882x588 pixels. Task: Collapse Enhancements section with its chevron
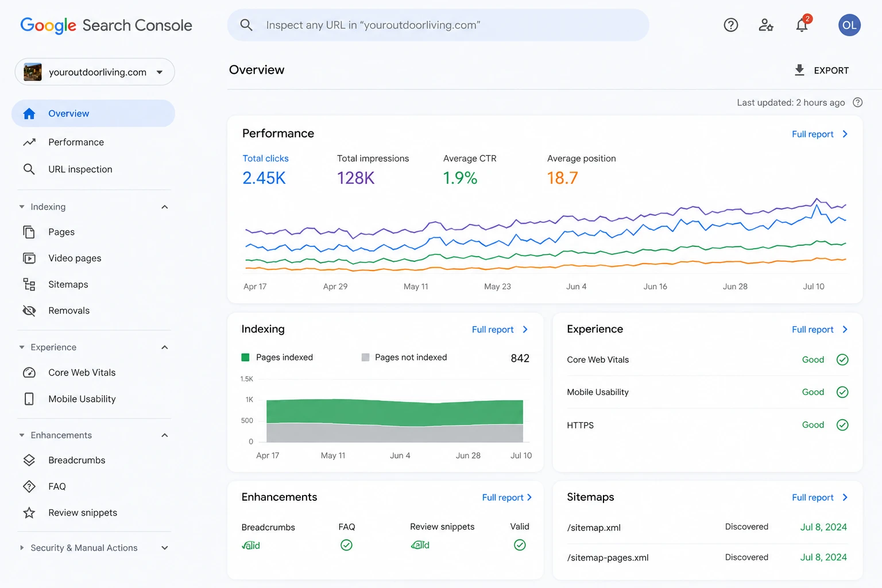(165, 435)
